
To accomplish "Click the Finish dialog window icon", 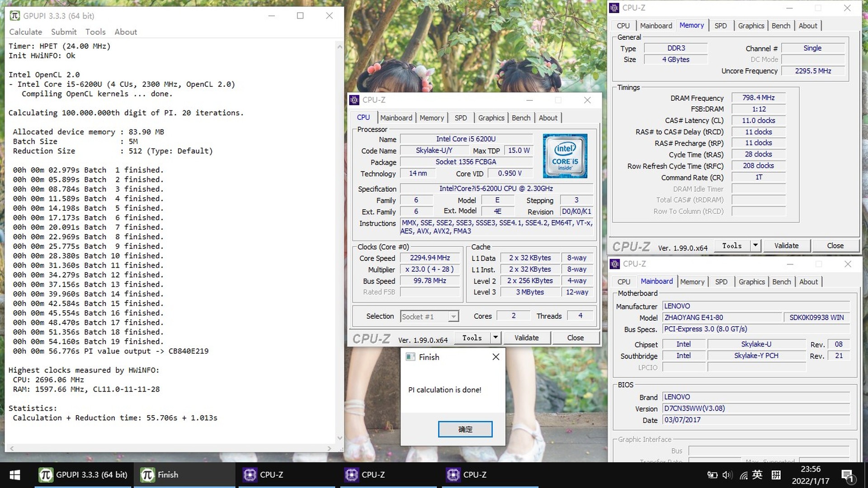I will (x=410, y=357).
